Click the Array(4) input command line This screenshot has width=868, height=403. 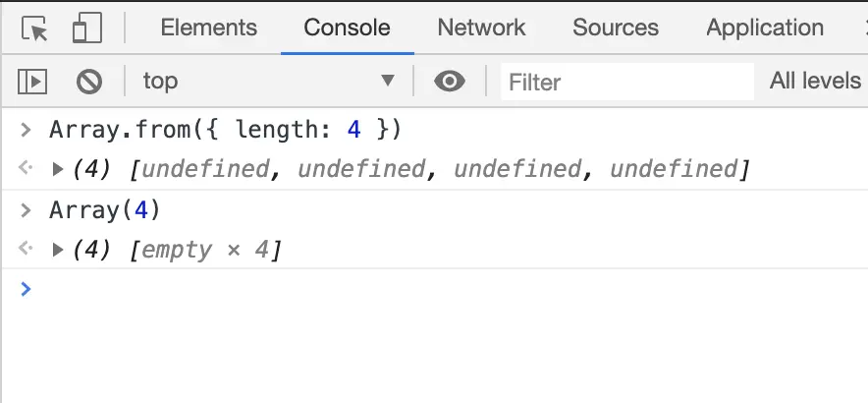tap(104, 209)
